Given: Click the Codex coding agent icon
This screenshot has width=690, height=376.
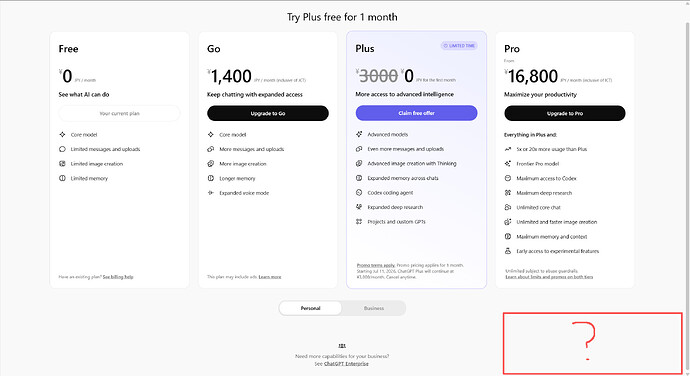Looking at the screenshot, I should point(359,192).
